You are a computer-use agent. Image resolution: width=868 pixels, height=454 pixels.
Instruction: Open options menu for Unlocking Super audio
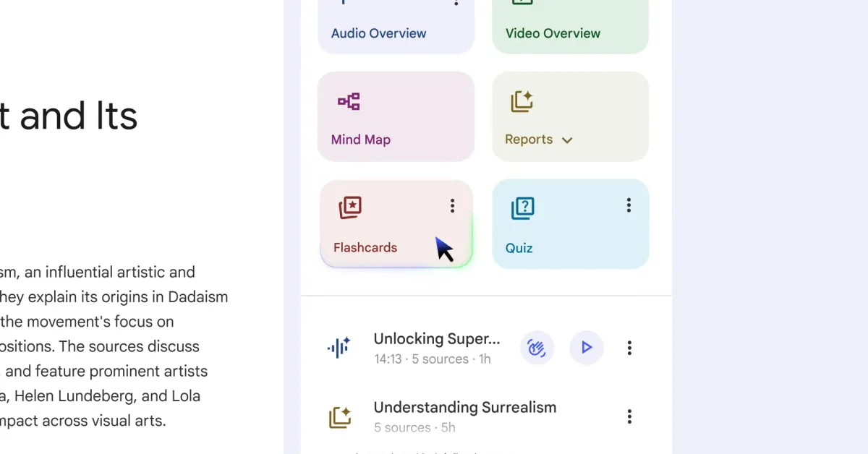[629, 348]
